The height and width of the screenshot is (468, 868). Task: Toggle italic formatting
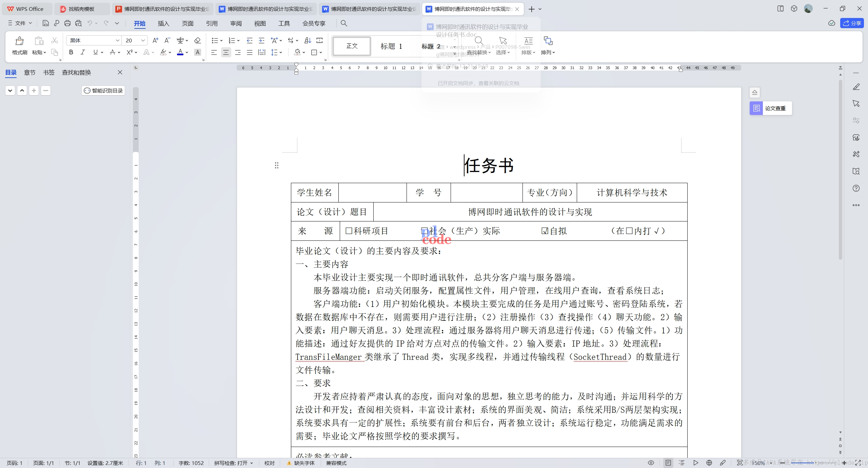(x=83, y=52)
